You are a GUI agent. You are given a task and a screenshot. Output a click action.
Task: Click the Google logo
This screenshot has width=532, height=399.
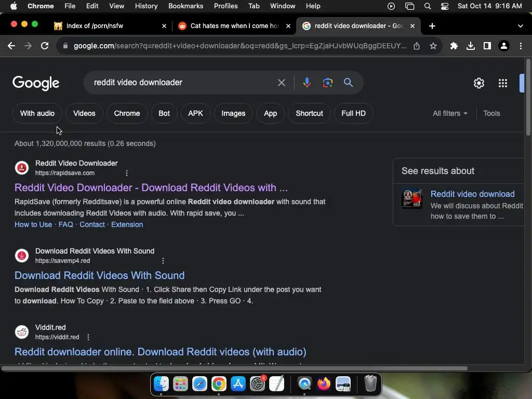[36, 83]
